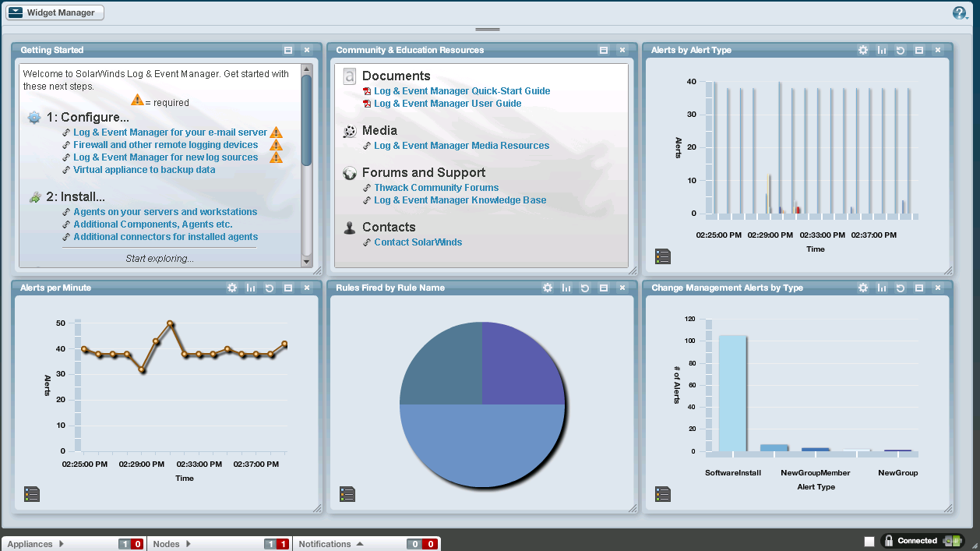The height and width of the screenshot is (551, 980).
Task: Select the dark teal top-left pie slice
Action: (x=442, y=362)
